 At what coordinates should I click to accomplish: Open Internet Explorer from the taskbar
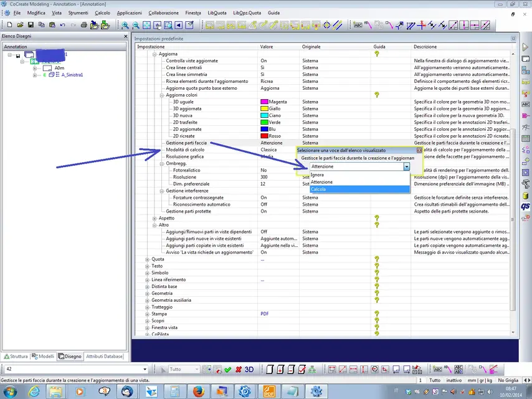pyautogui.click(x=34, y=392)
